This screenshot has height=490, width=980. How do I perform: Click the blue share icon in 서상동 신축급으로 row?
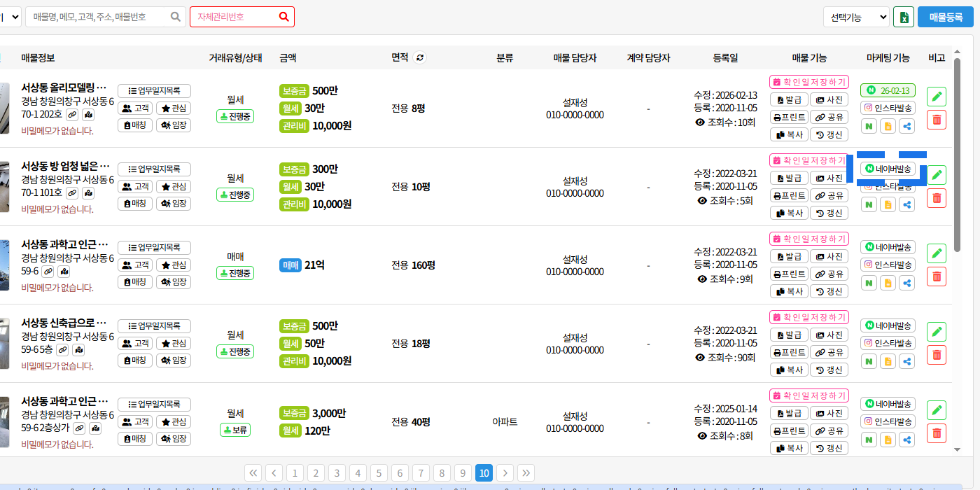click(x=907, y=362)
